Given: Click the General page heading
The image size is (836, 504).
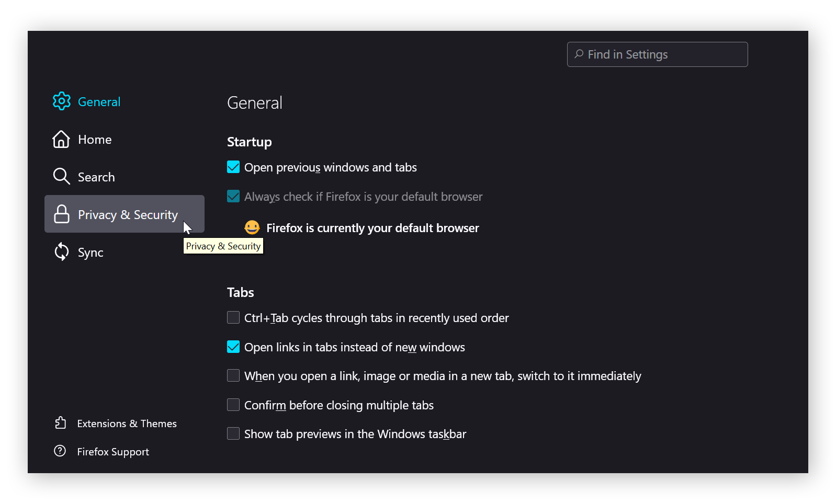Looking at the screenshot, I should pos(255,102).
